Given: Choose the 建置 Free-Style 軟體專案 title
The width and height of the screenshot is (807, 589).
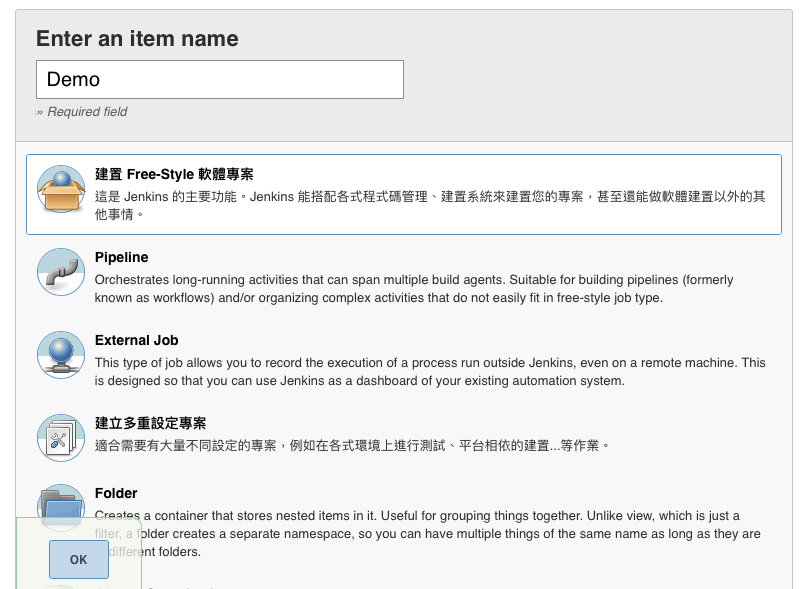Looking at the screenshot, I should pos(174,174).
